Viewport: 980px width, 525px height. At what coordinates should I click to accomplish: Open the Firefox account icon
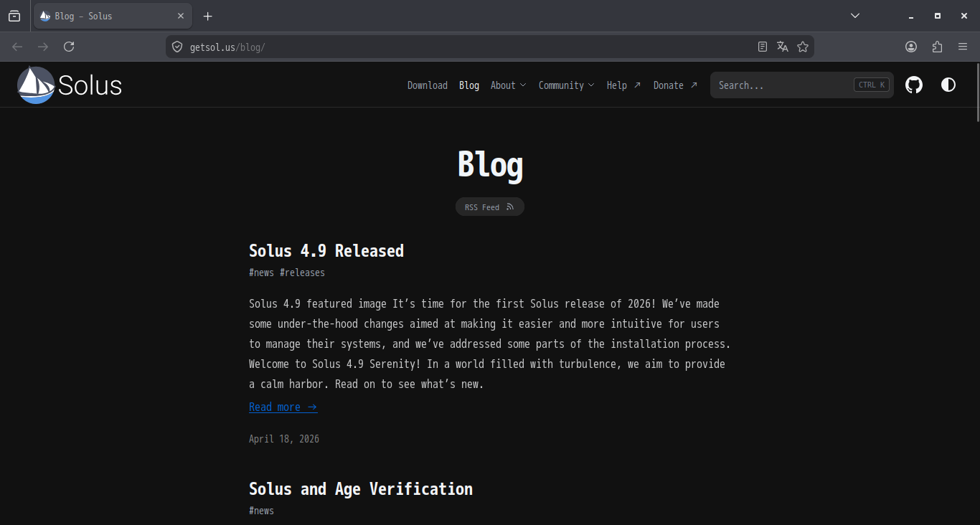tap(911, 47)
